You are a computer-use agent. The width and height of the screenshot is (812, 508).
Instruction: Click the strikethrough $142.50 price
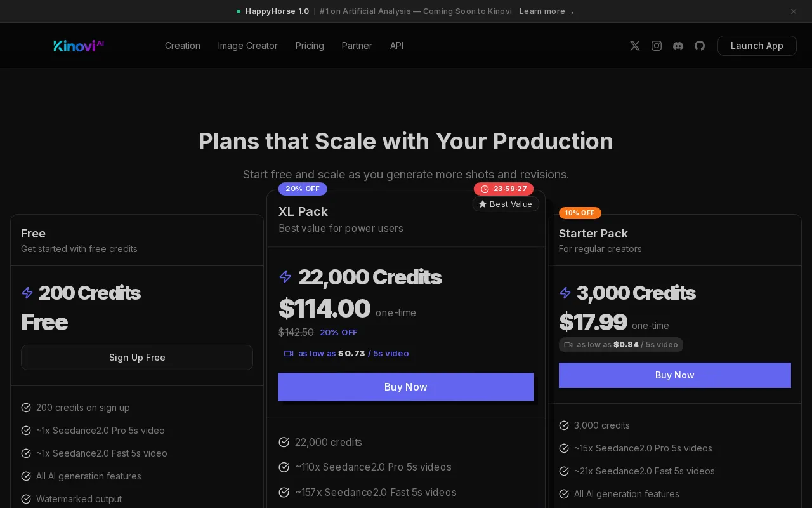coord(296,332)
